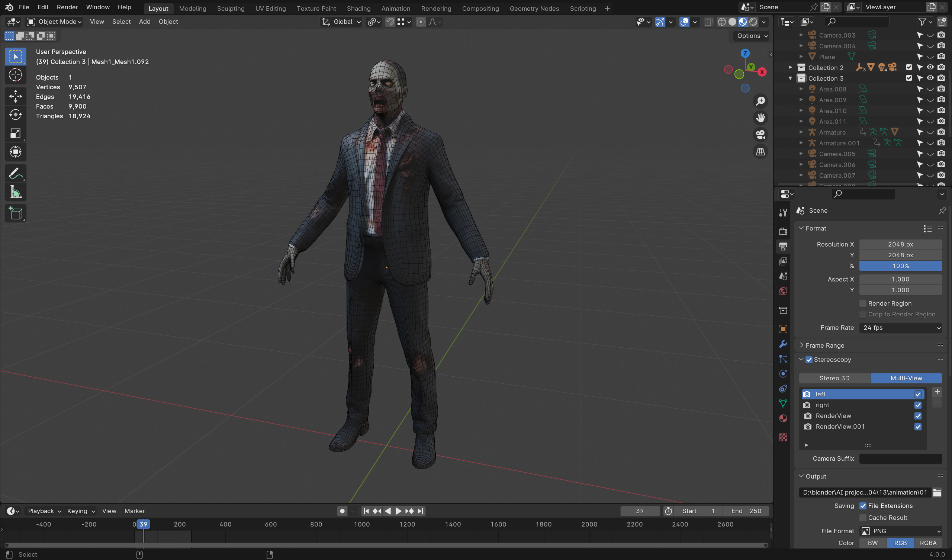The image size is (952, 560).
Task: Choose the Select Box tool
Action: click(16, 57)
